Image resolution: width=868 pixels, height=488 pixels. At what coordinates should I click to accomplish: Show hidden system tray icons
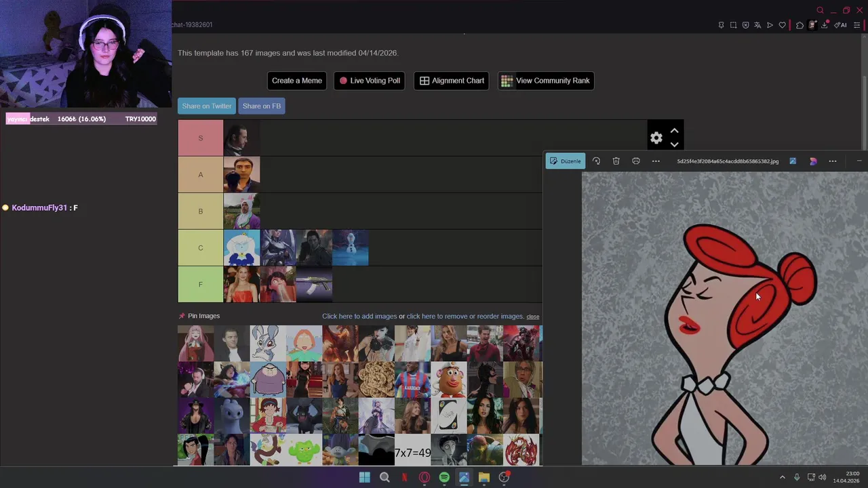point(782,477)
